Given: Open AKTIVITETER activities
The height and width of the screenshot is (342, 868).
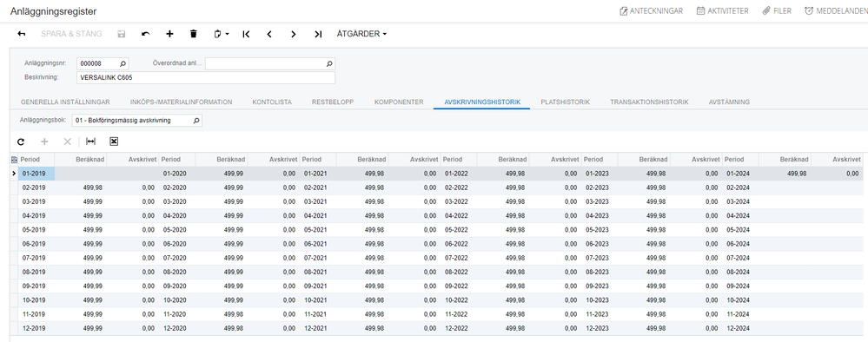Looking at the screenshot, I should point(722,10).
